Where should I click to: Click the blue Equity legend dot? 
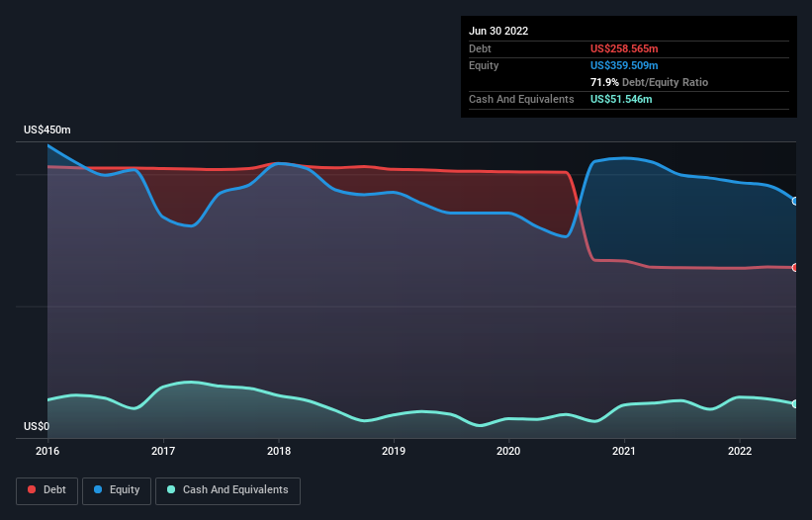[98, 489]
